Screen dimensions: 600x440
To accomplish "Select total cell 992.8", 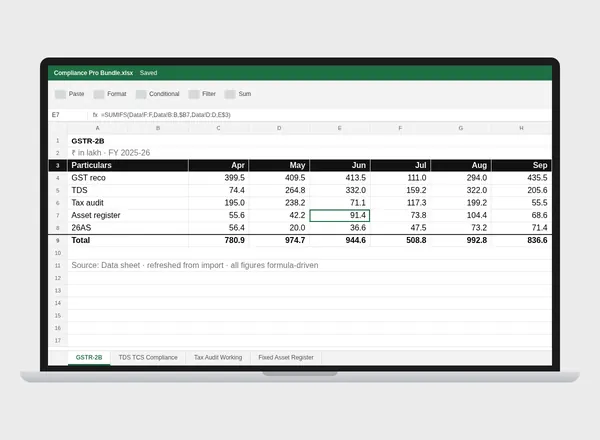I will [461, 240].
